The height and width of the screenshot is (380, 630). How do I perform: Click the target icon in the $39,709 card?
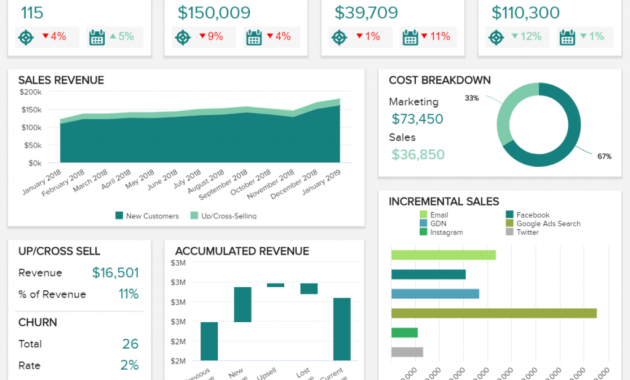point(339,37)
